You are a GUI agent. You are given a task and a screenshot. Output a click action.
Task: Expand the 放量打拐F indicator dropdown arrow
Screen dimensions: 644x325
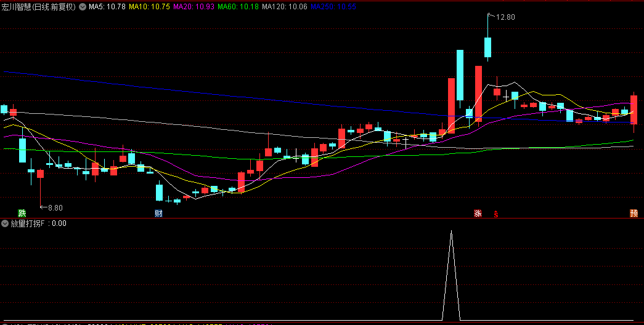[5, 223]
